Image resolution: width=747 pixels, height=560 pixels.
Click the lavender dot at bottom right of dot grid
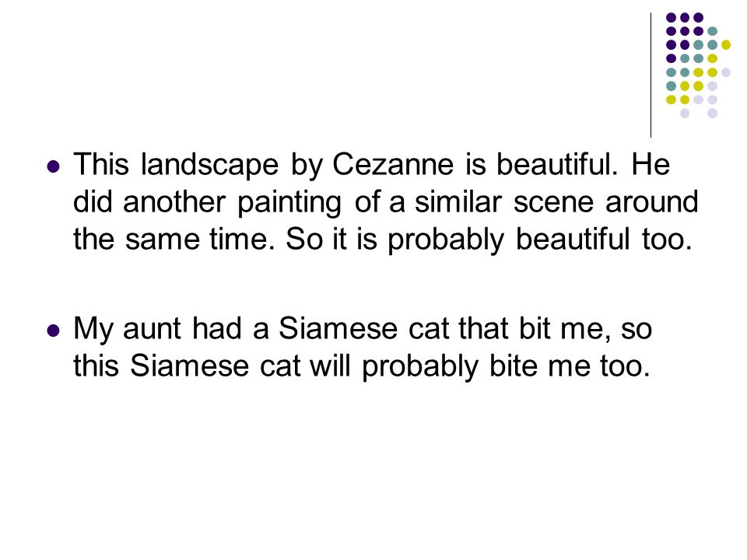click(x=712, y=114)
